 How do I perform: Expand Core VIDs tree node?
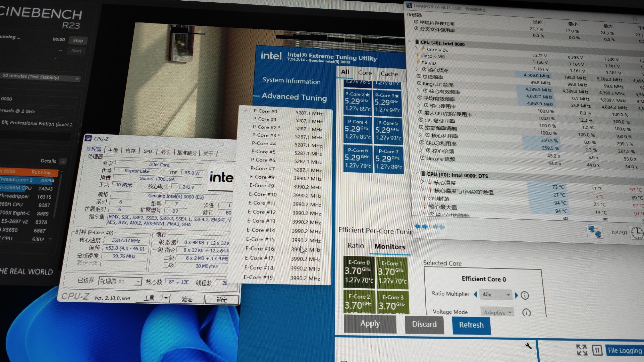pos(416,49)
